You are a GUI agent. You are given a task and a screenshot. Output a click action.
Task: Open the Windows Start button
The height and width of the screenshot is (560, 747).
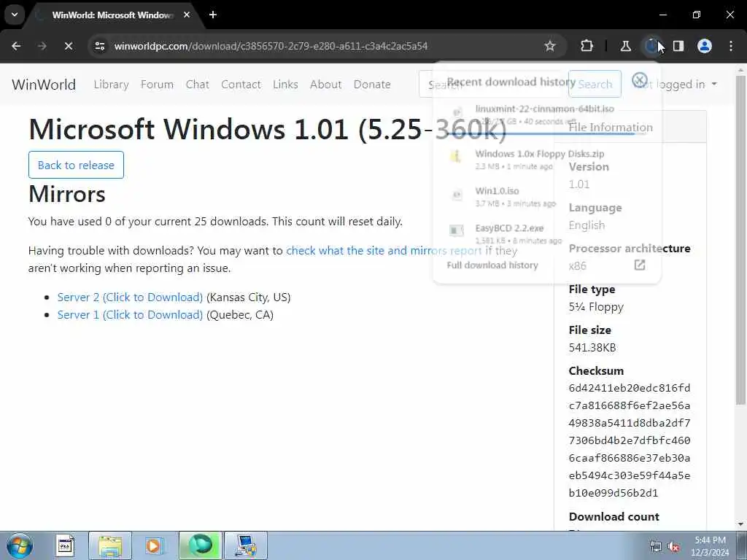pos(19,545)
